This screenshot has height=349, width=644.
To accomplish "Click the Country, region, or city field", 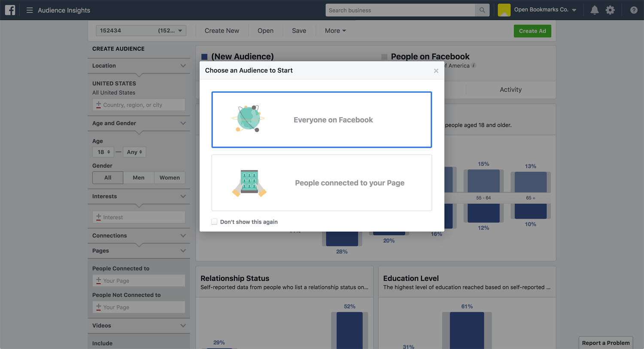I will click(139, 105).
